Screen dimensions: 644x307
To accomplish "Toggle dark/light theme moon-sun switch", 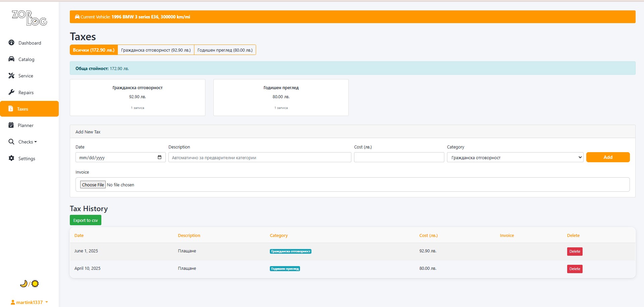I will [29, 284].
